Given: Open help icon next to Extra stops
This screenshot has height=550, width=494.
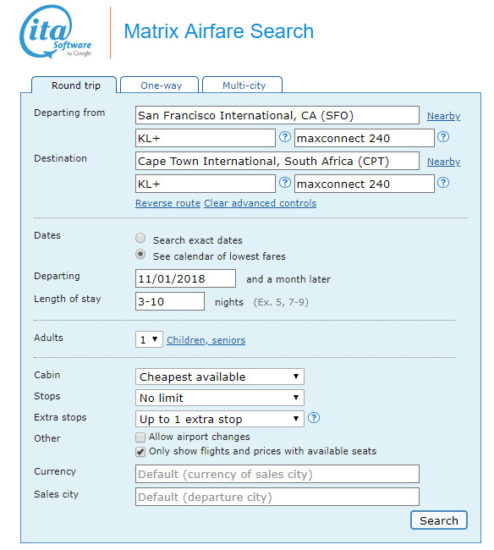Looking at the screenshot, I should pyautogui.click(x=314, y=418).
